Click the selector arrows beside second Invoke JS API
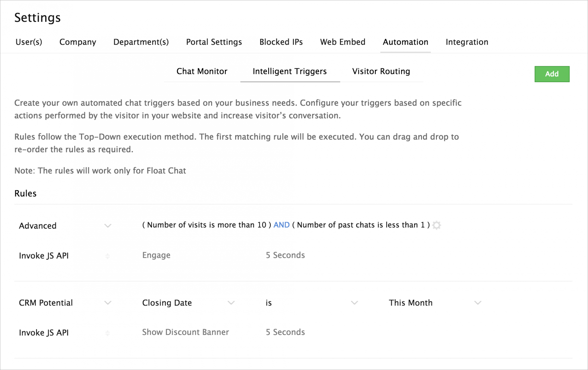The image size is (588, 370). tap(108, 333)
